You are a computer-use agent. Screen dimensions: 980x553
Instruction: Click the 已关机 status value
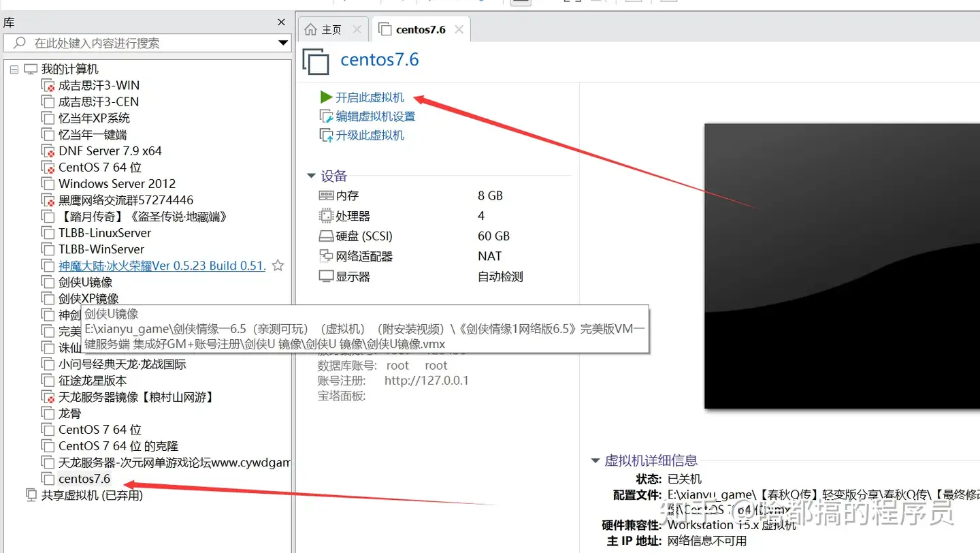pyautogui.click(x=685, y=479)
